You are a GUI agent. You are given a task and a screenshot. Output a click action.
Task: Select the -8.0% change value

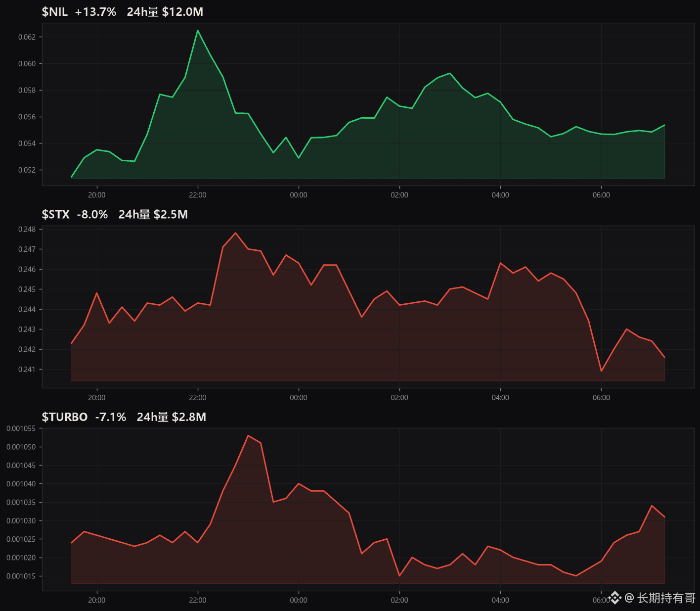(x=92, y=214)
